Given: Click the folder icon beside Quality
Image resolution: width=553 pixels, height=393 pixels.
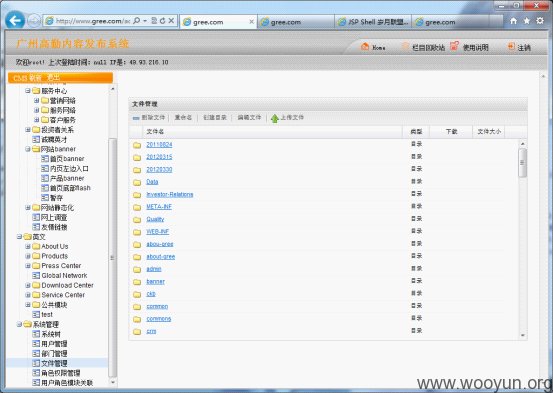Looking at the screenshot, I should pos(137,220).
